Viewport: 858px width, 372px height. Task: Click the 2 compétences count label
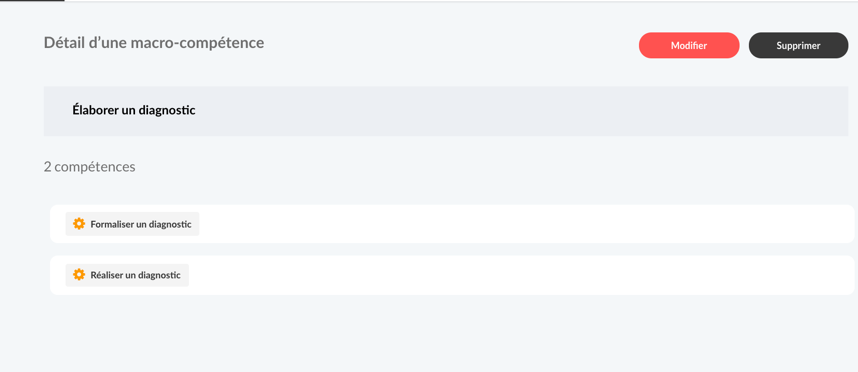pyautogui.click(x=90, y=167)
